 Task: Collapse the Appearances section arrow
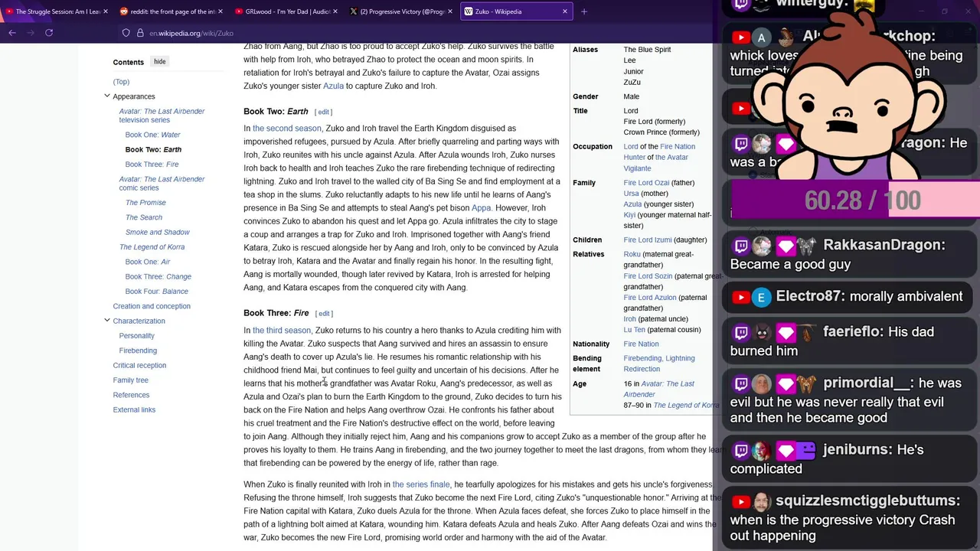coord(107,96)
